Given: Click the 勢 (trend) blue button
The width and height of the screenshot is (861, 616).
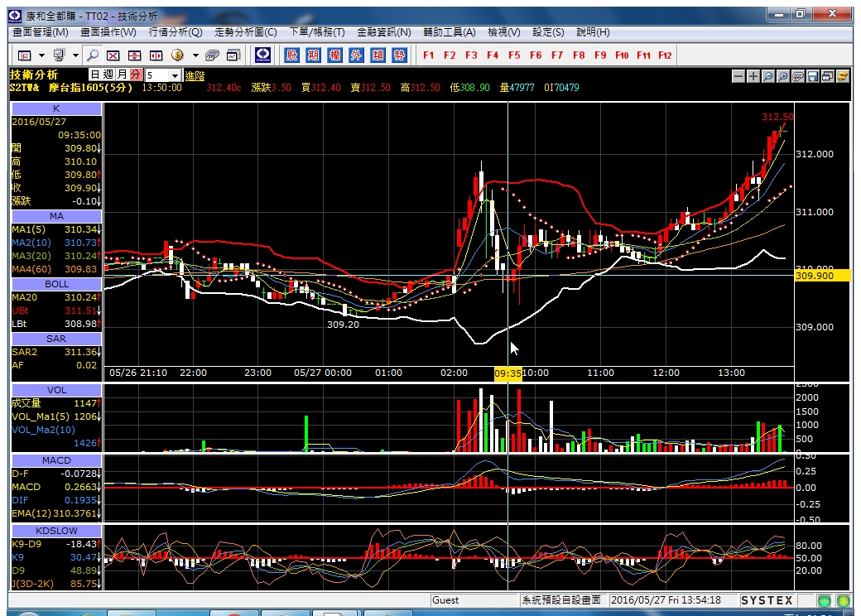Looking at the screenshot, I should point(399,55).
